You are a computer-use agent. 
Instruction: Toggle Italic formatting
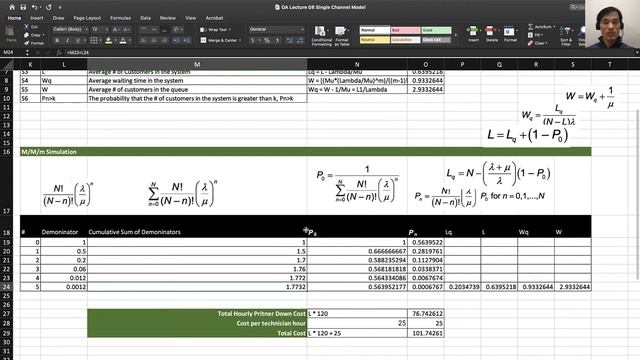(x=67, y=40)
